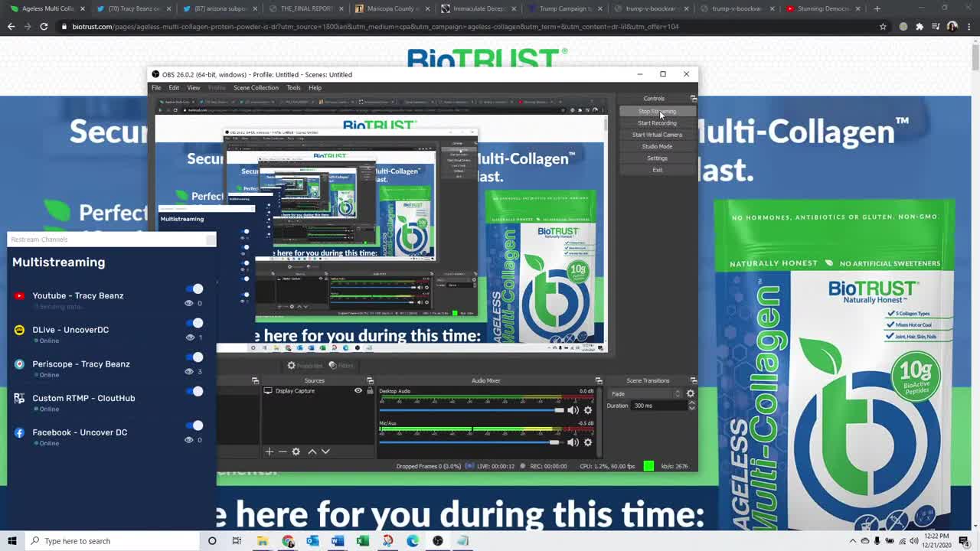Open File Explorer from the taskbar
This screenshot has width=980, height=551.
(263, 541)
